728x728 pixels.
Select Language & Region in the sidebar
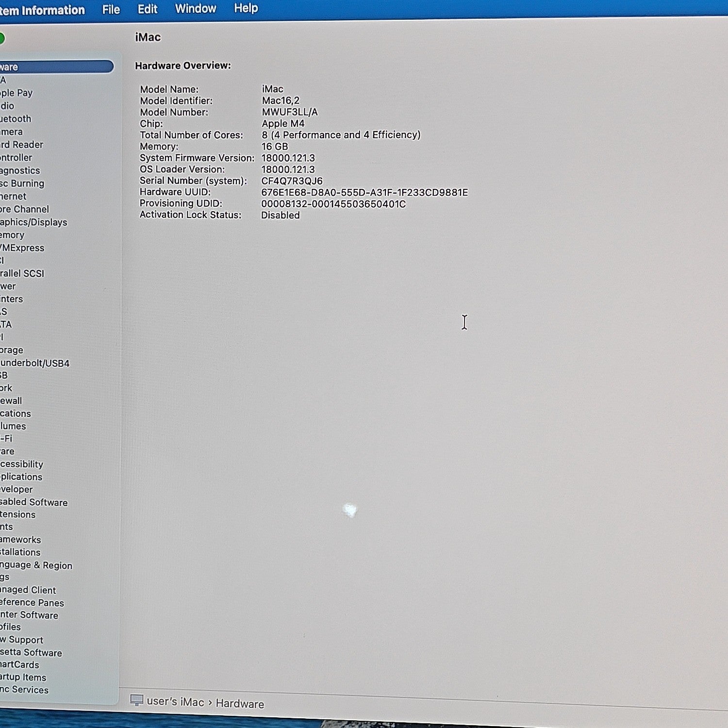(36, 565)
